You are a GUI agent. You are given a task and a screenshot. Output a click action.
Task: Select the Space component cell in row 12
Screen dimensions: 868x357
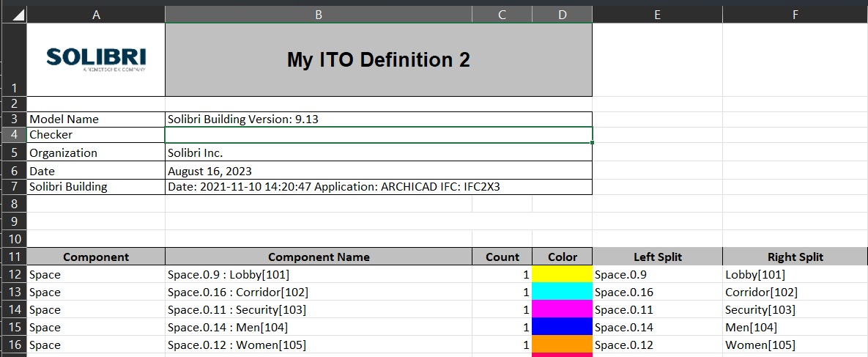tap(96, 274)
